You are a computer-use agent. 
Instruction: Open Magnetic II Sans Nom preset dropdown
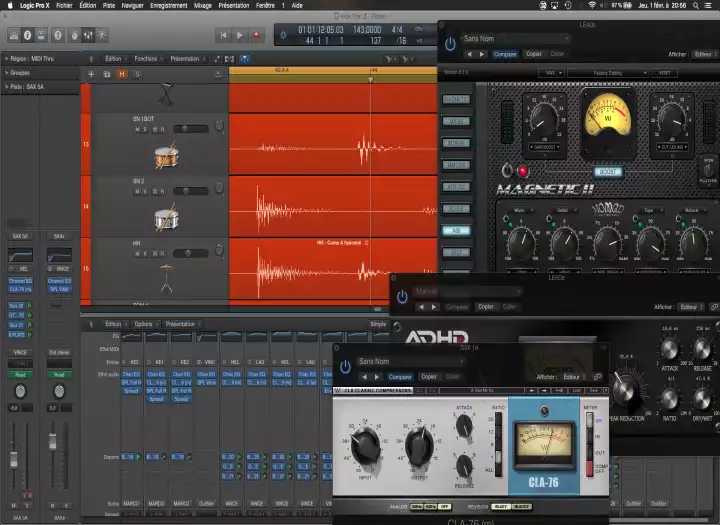tap(515, 39)
